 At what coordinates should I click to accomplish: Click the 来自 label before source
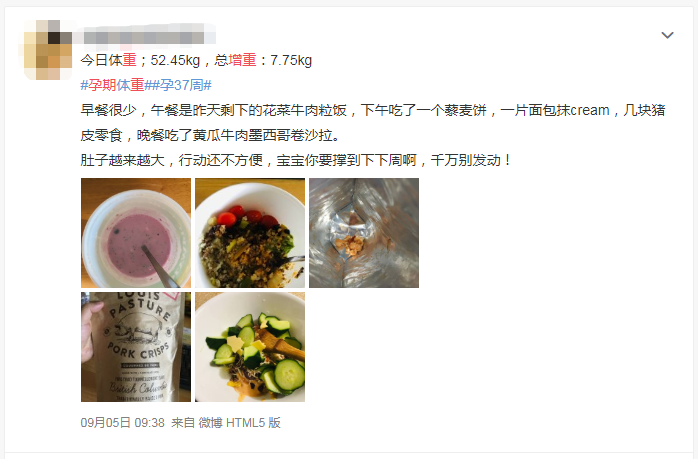coord(183,422)
